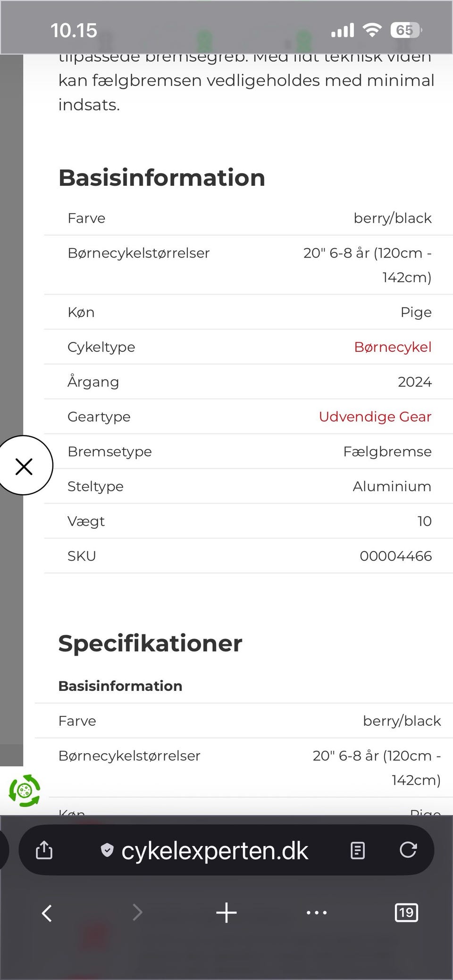Tap the address bar showing cykelexperten.dk

coord(215,850)
